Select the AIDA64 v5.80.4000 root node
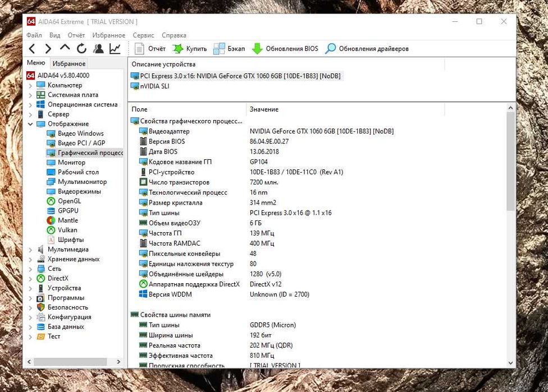The height and width of the screenshot is (392, 548). 58,75
